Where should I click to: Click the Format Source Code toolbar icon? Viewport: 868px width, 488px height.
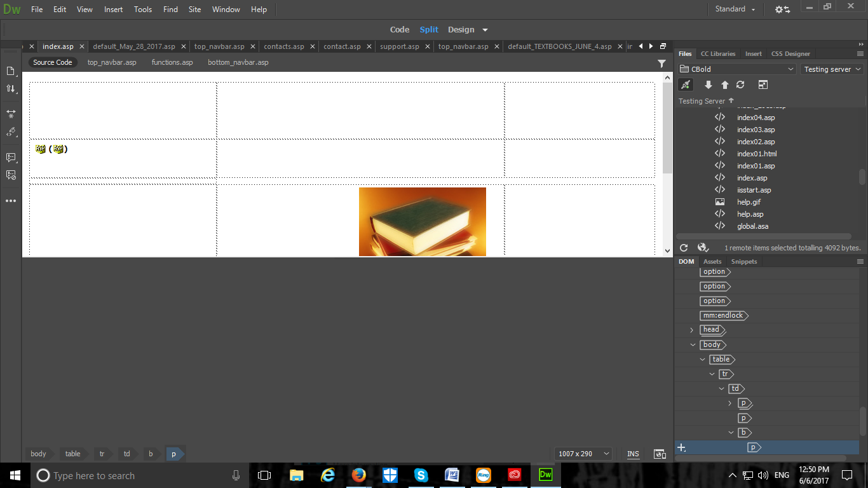point(11,132)
